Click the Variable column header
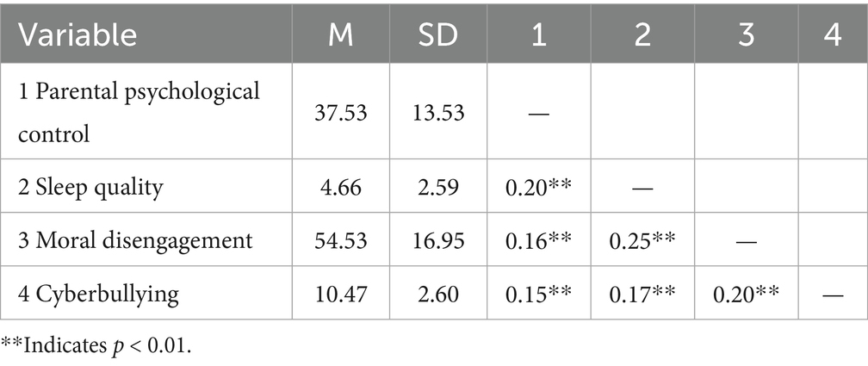This screenshot has height=366, width=868. 79,34
